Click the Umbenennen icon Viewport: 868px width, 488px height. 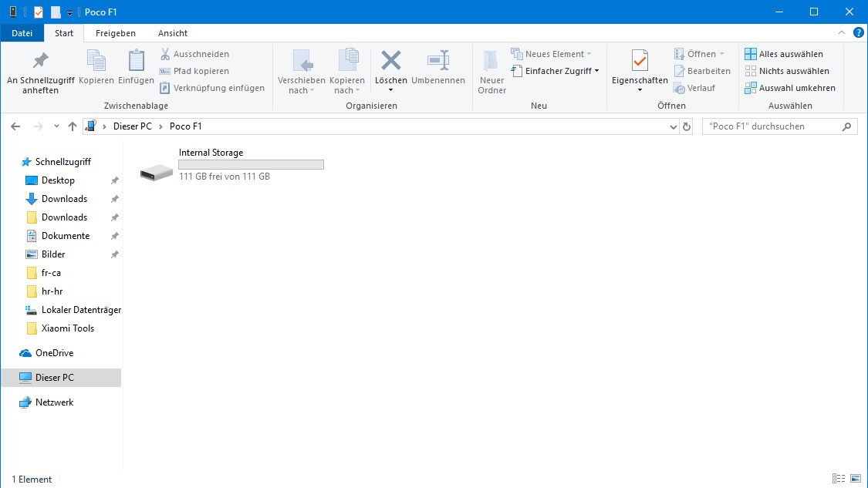click(438, 60)
